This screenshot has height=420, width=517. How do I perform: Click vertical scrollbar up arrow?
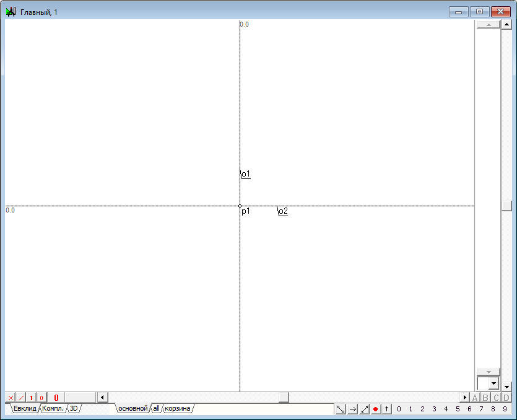(506, 24)
